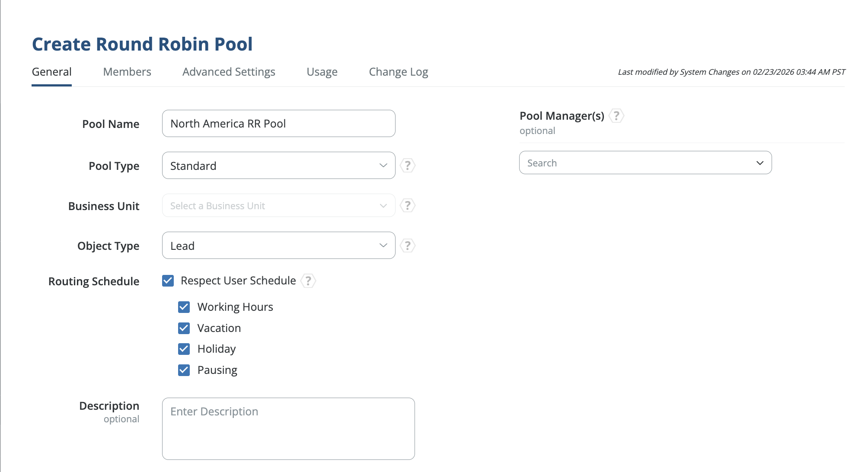This screenshot has width=868, height=472.
Task: Uncheck Respect User Schedule checkbox
Action: [x=168, y=281]
